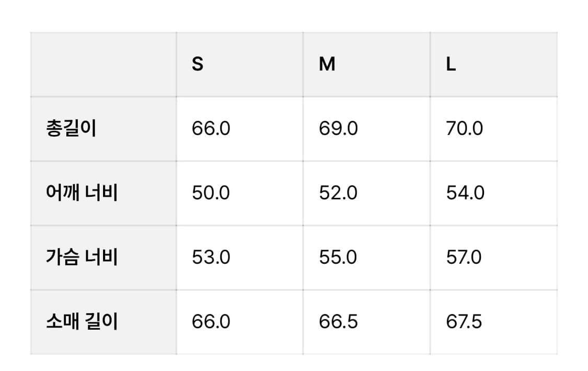Screen dimensions: 588x371
Task: Select the 어깨 너비 row label
Action: (82, 193)
